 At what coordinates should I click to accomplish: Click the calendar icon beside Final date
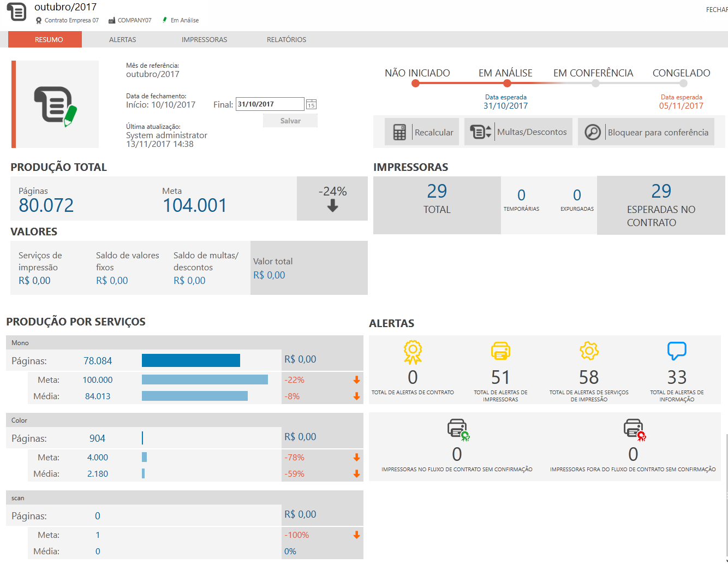pos(311,104)
